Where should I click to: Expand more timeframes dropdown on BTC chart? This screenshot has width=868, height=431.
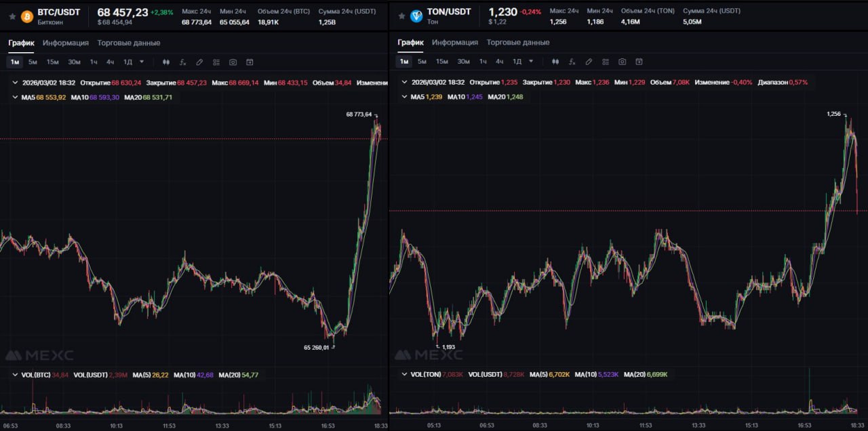[142, 62]
